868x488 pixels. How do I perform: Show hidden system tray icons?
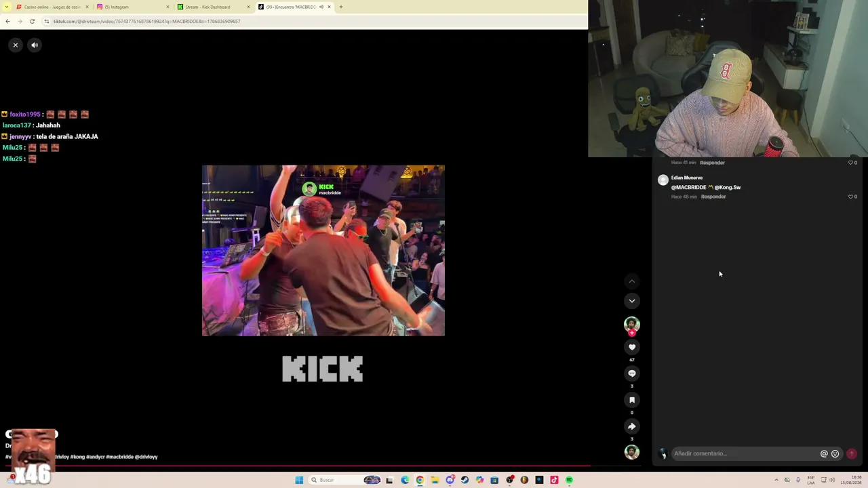tap(776, 480)
